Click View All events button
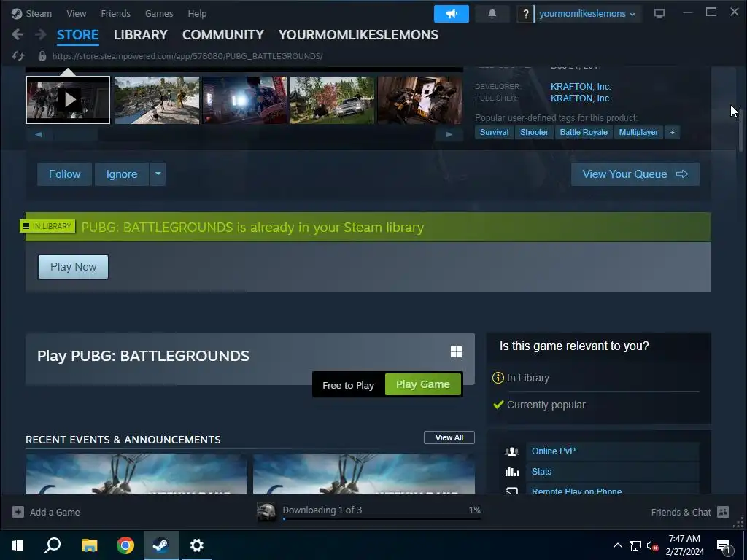 click(449, 437)
